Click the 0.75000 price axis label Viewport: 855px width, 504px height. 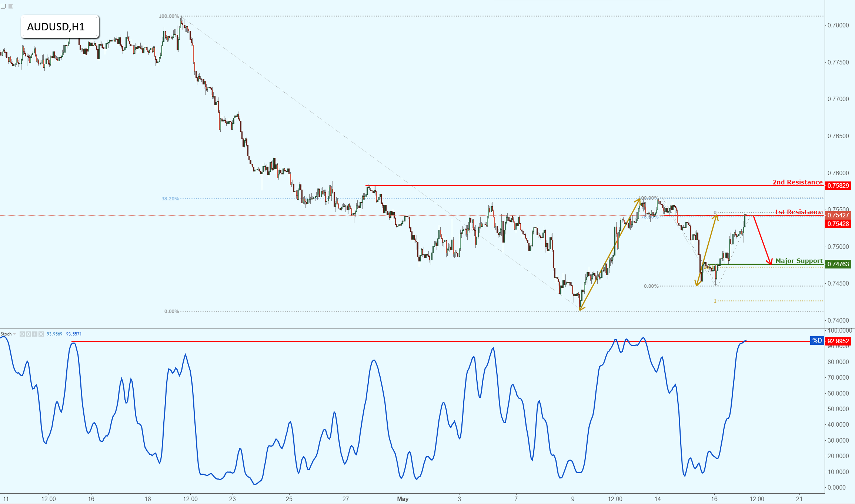[x=838, y=247]
